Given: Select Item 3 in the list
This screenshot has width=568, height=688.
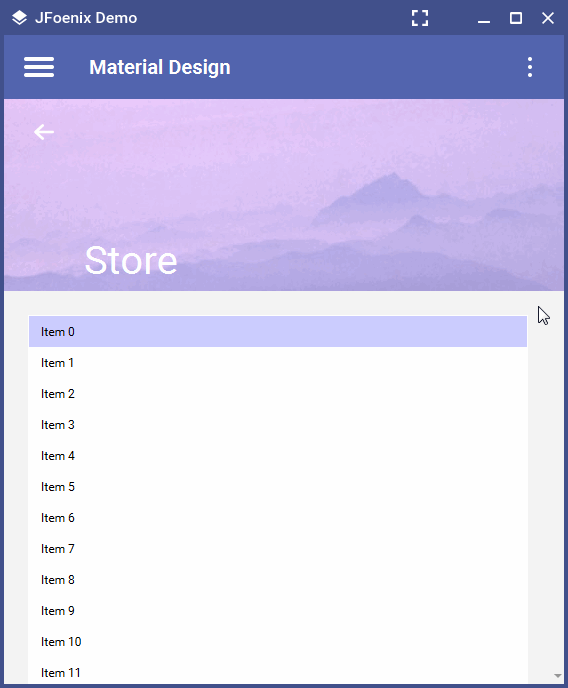Looking at the screenshot, I should [278, 425].
